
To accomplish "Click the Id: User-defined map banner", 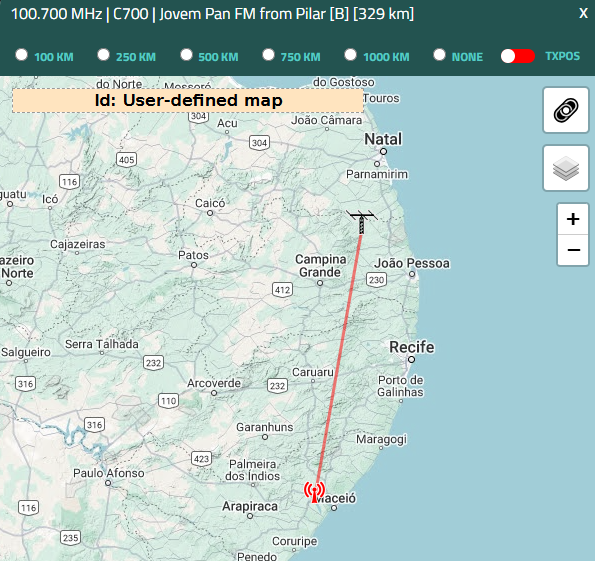I will coord(188,101).
